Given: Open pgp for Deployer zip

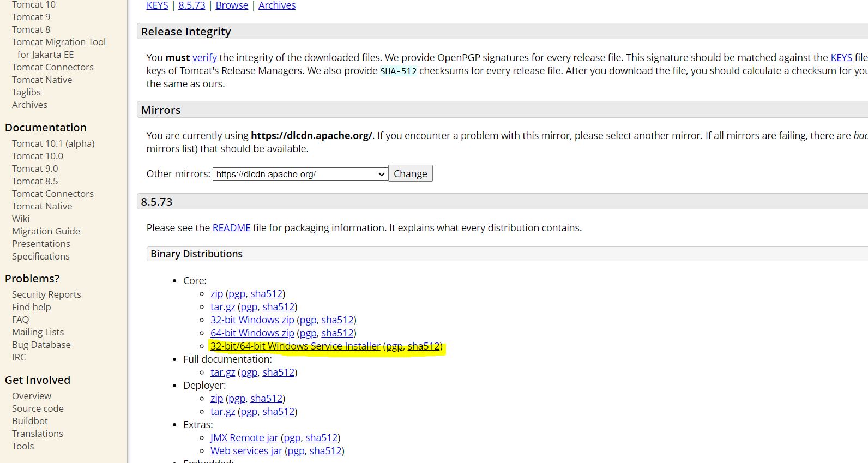Looking at the screenshot, I should [237, 398].
